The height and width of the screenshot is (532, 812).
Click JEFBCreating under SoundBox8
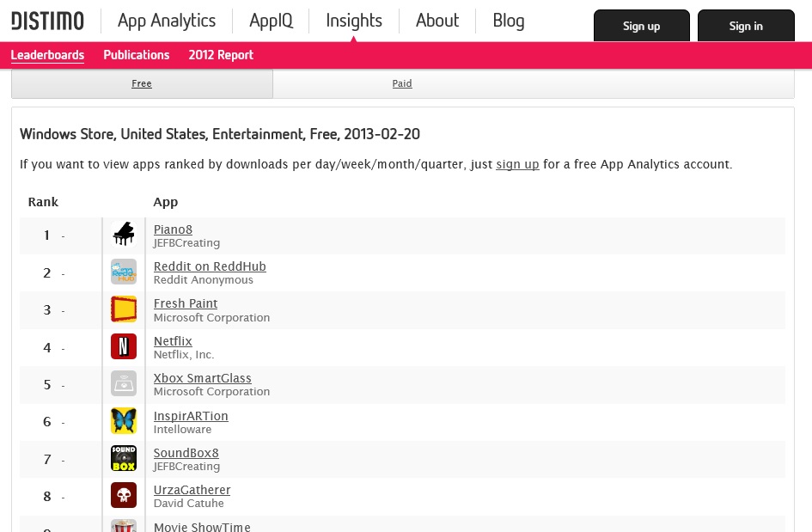pos(187,466)
